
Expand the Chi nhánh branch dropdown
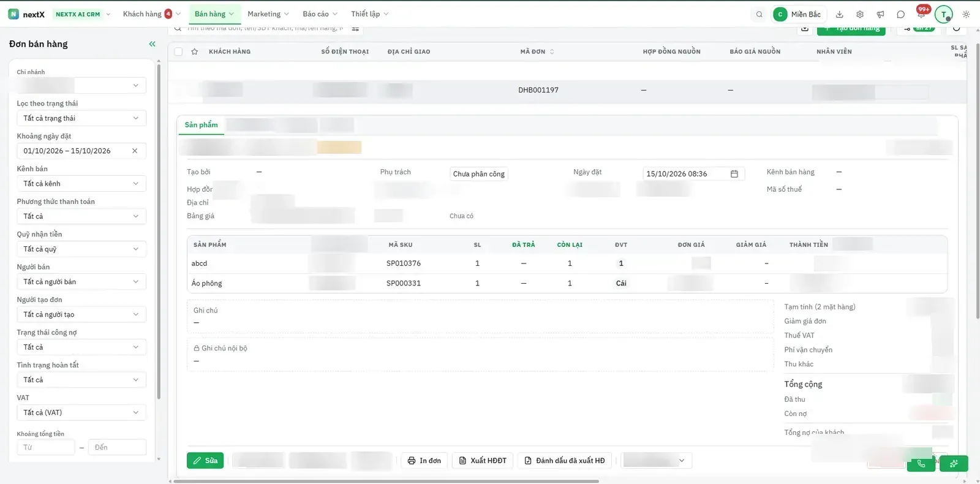[x=81, y=85]
